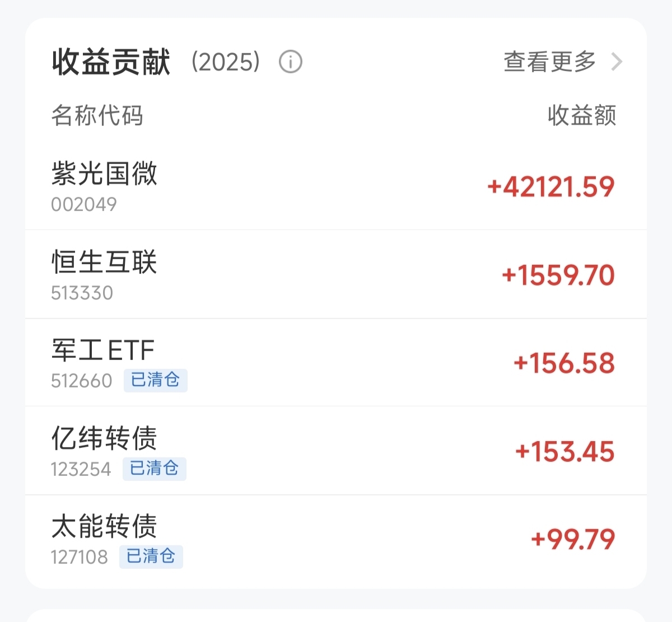Click the +42121.59 profit amount
This screenshot has width=672, height=622.
coord(551,187)
